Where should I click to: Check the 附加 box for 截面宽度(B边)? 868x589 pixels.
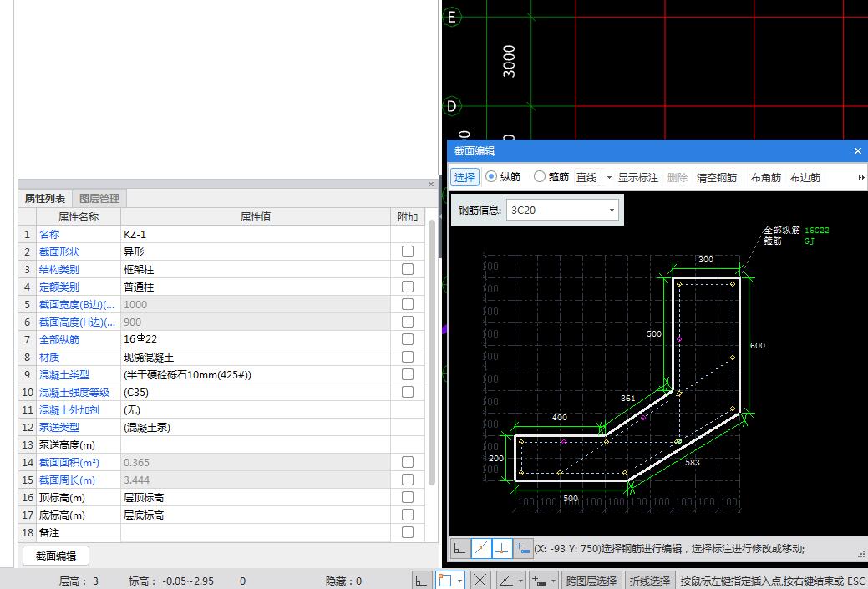pos(408,304)
